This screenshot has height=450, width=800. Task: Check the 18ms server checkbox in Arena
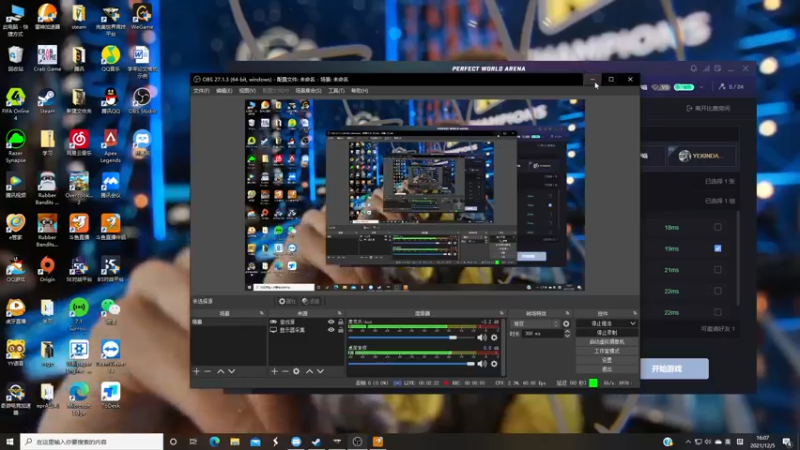pos(718,227)
